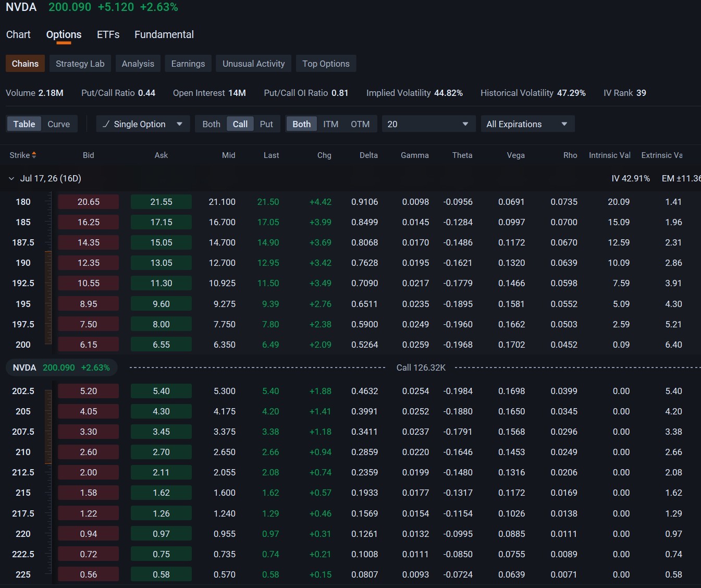The height and width of the screenshot is (588, 701).
Task: Click the NVDA 200.090 price marker pill
Action: coord(62,367)
